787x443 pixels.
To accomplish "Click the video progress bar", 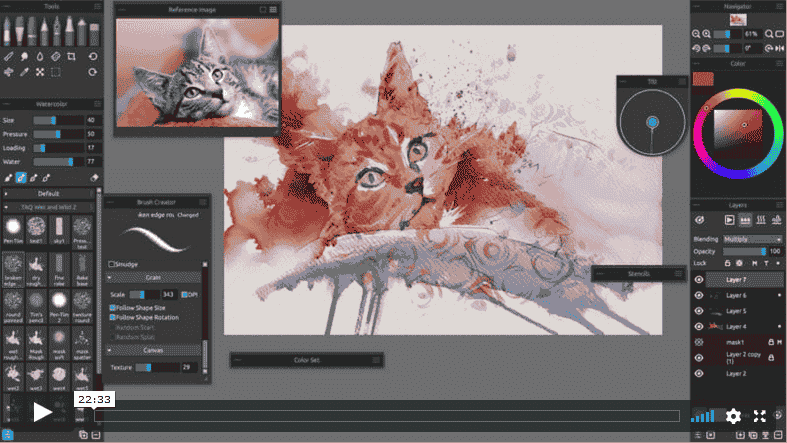I will tap(386, 416).
